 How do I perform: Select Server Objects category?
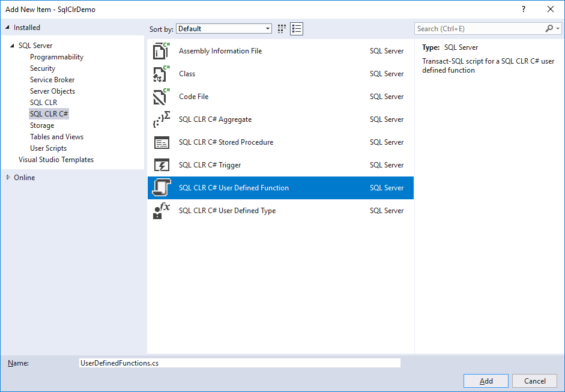53,91
